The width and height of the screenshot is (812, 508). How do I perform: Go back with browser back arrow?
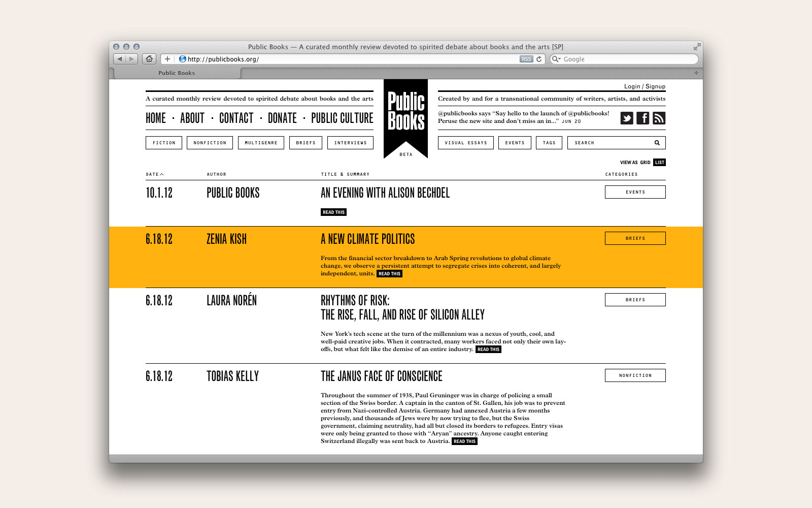119,59
